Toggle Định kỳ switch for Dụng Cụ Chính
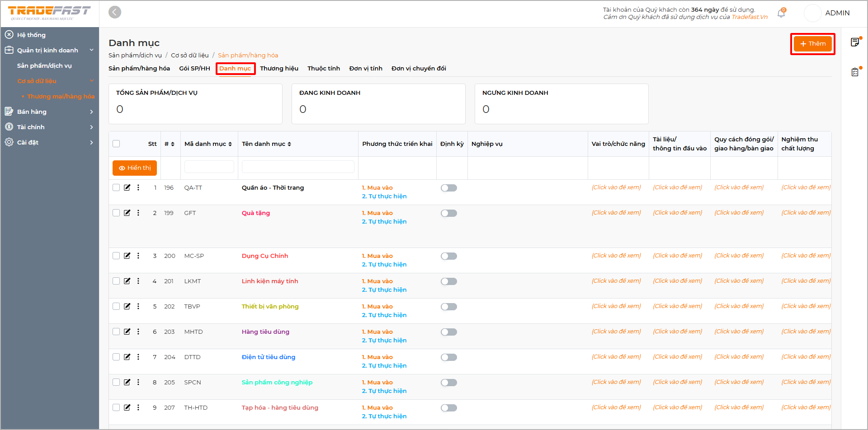Image resolution: width=868 pixels, height=430 pixels. point(448,256)
